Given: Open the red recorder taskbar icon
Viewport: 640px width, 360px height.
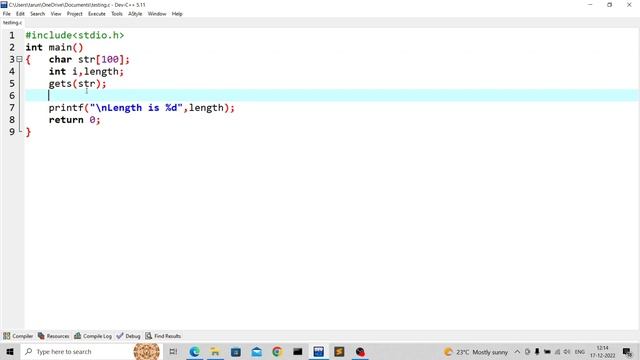Looking at the screenshot, I should point(360,351).
